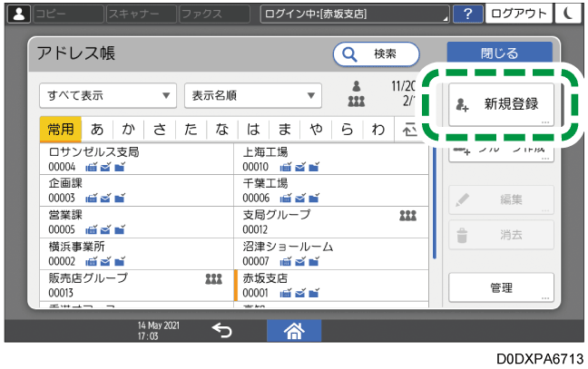Select ロサンゼルス支局 entry name
The image size is (588, 369).
(x=93, y=152)
